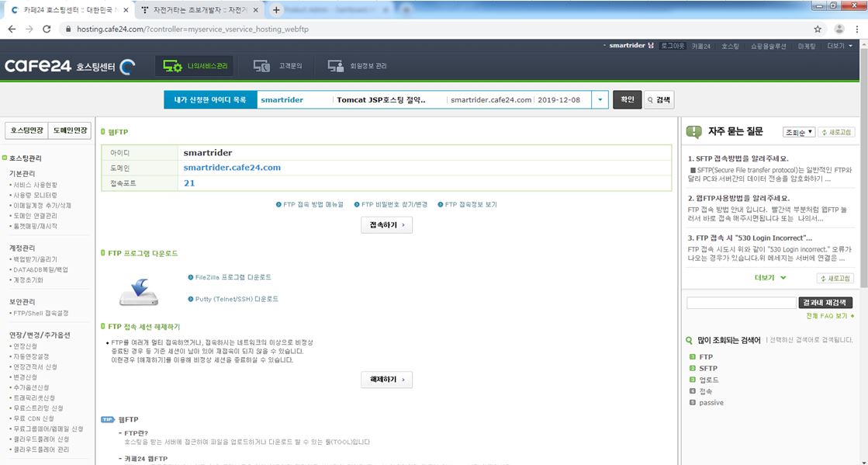Open the 카페24 top link

(700, 46)
